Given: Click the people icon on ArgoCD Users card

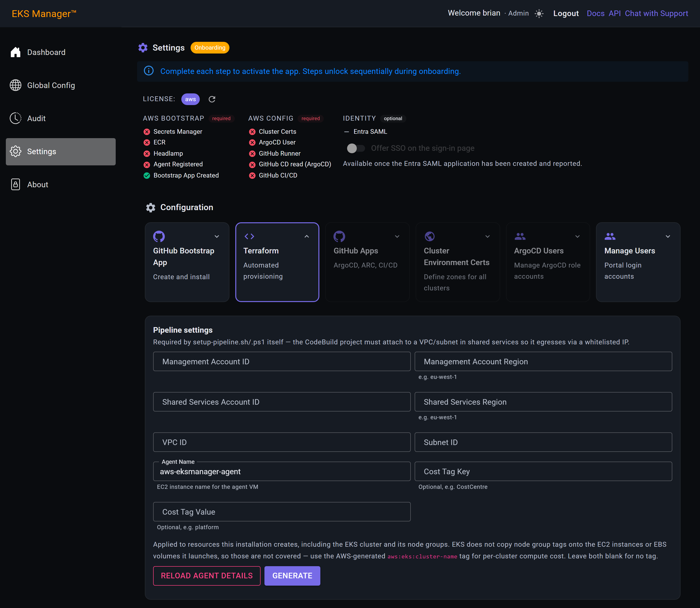Looking at the screenshot, I should point(520,236).
